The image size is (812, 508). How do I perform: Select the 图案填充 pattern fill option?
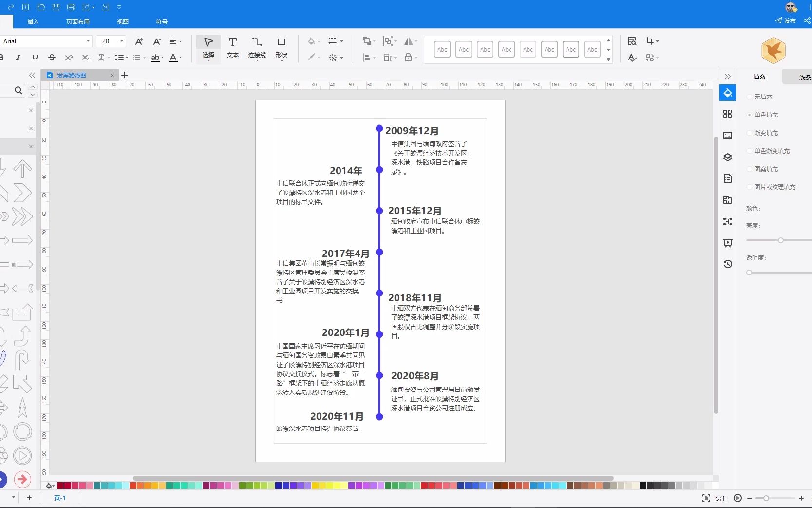click(762, 169)
